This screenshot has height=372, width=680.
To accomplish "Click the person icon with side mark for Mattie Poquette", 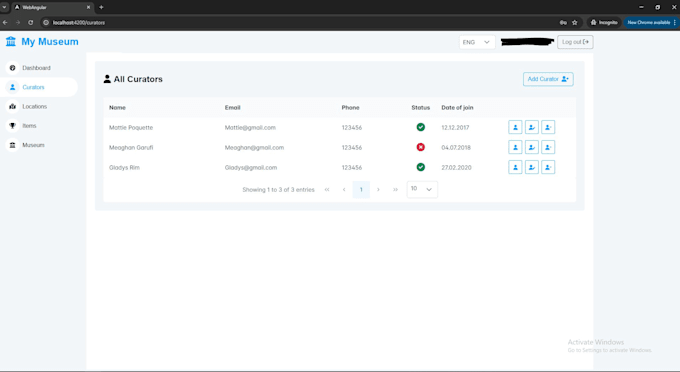I will coord(548,127).
